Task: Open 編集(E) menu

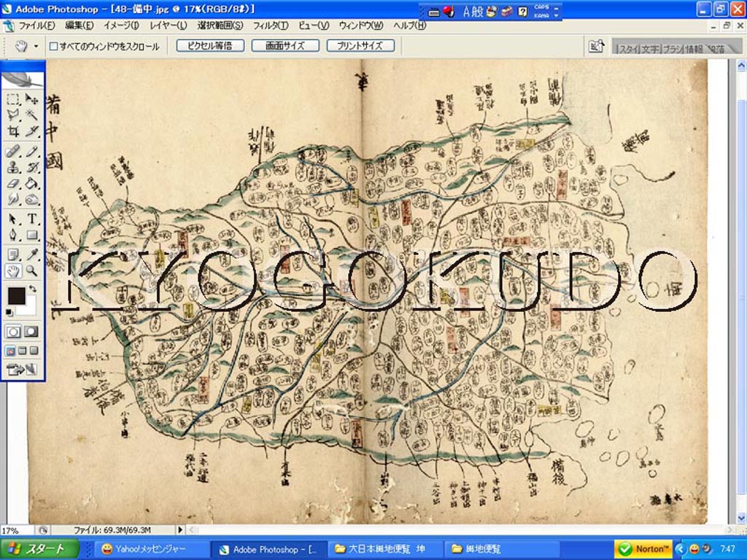Action: (79, 26)
